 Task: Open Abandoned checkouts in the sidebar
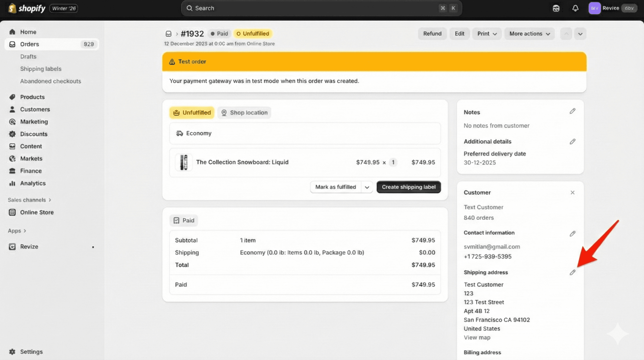[51, 81]
